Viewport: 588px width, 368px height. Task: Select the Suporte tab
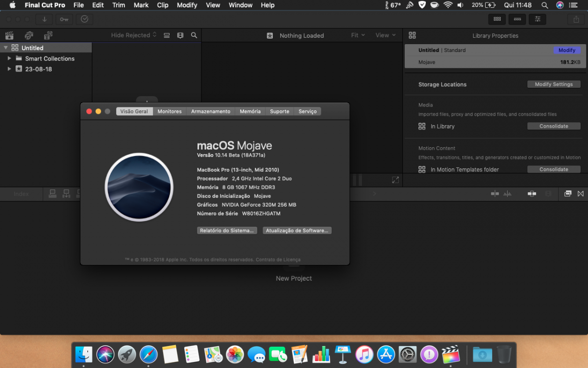click(280, 111)
